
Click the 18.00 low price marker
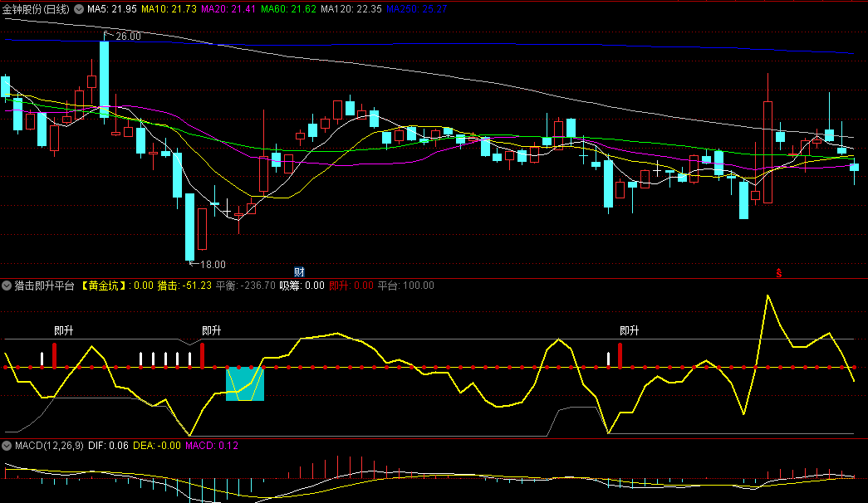click(213, 265)
